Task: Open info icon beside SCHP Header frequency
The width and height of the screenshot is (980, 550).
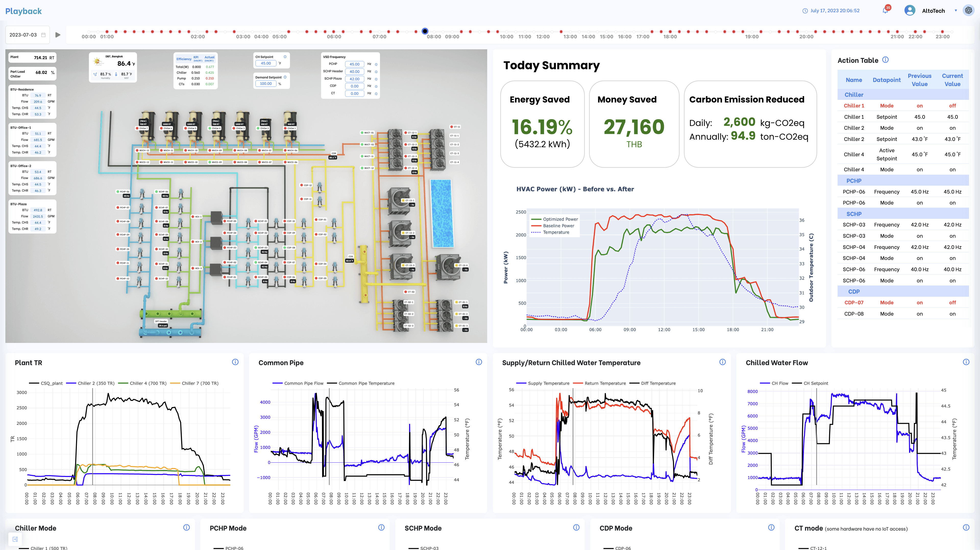Action: tap(376, 71)
